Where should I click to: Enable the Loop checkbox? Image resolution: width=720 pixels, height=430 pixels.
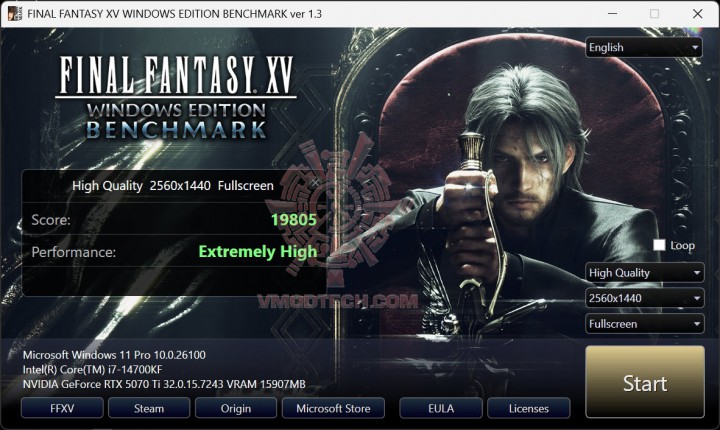tap(659, 245)
